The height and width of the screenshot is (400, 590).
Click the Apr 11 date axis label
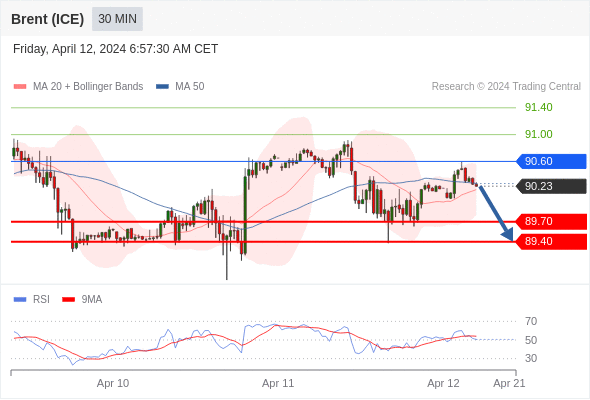(x=278, y=383)
